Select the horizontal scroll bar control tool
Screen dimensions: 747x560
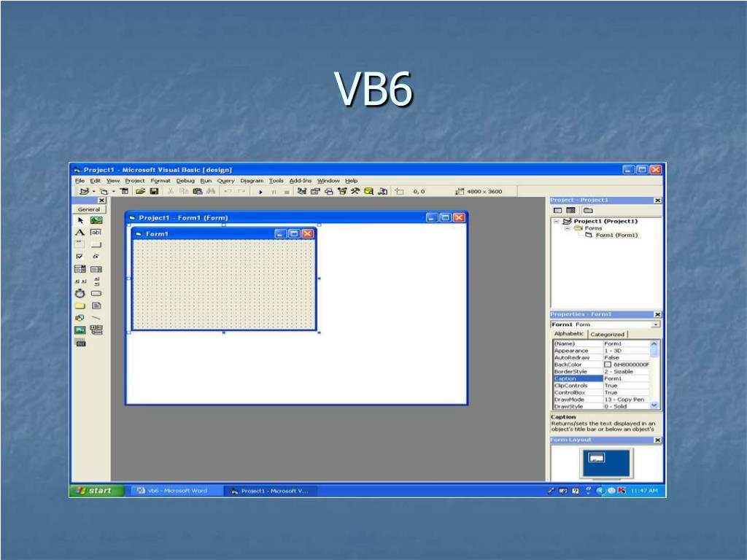pyautogui.click(x=80, y=281)
